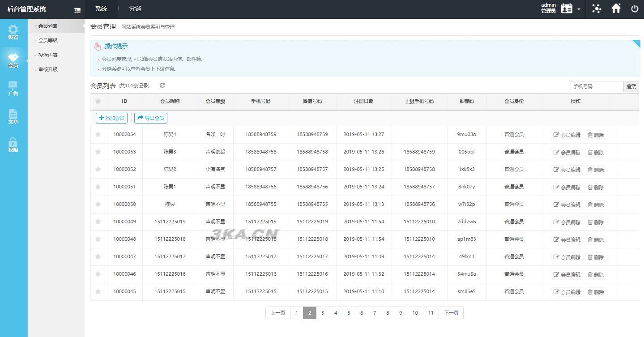Screen dimensions: 644x337
Task: Expand the admin account dropdown arrow
Action: click(579, 9)
